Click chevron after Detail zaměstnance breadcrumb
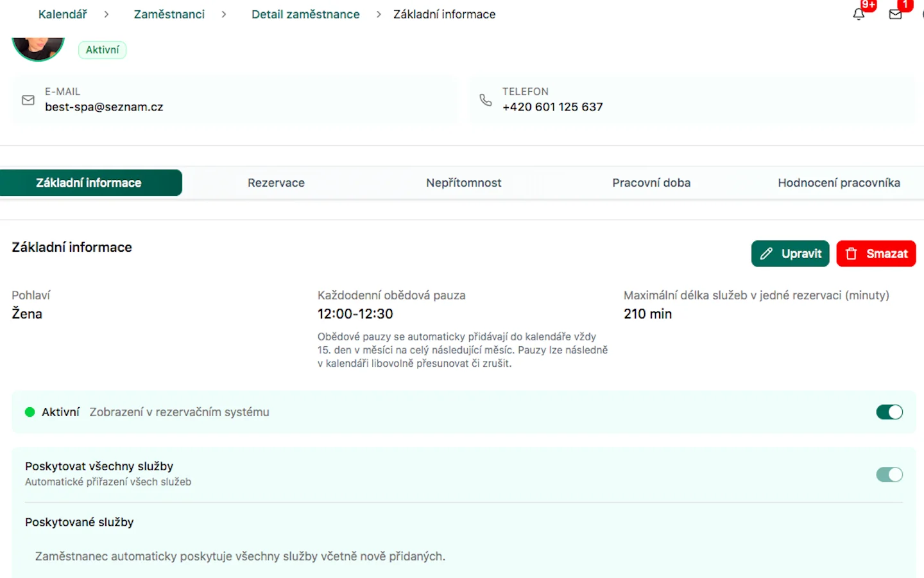924x578 pixels. 379,14
